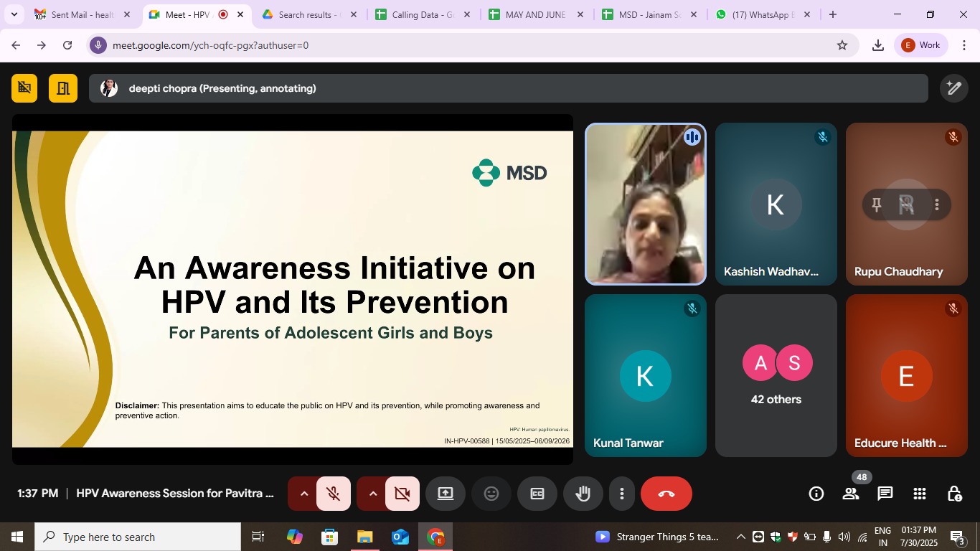This screenshot has height=551, width=980.
Task: Open the 42 others participants tile
Action: coord(776,375)
